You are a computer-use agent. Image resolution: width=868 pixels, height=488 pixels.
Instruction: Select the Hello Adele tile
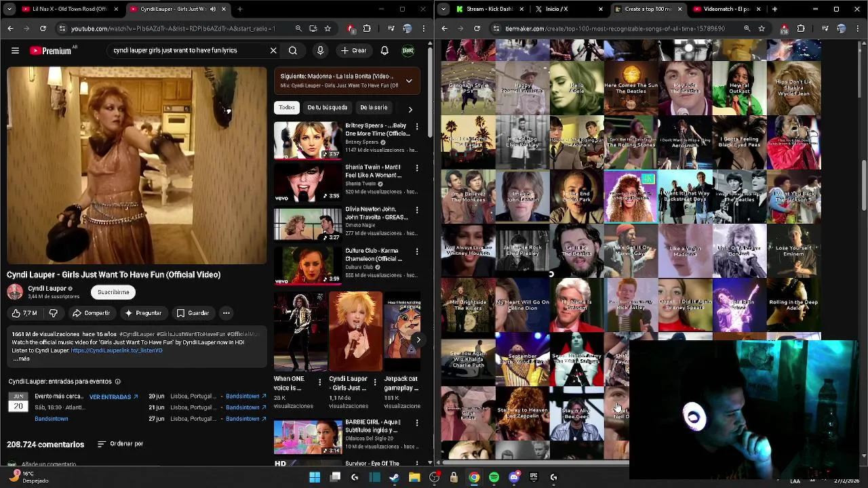click(576, 88)
